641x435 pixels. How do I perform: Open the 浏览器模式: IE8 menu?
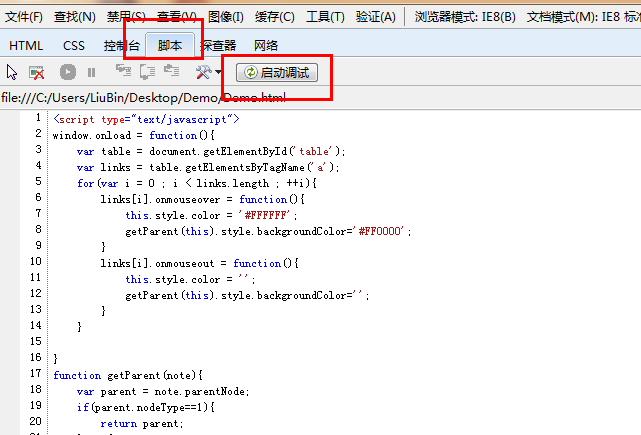[x=465, y=17]
